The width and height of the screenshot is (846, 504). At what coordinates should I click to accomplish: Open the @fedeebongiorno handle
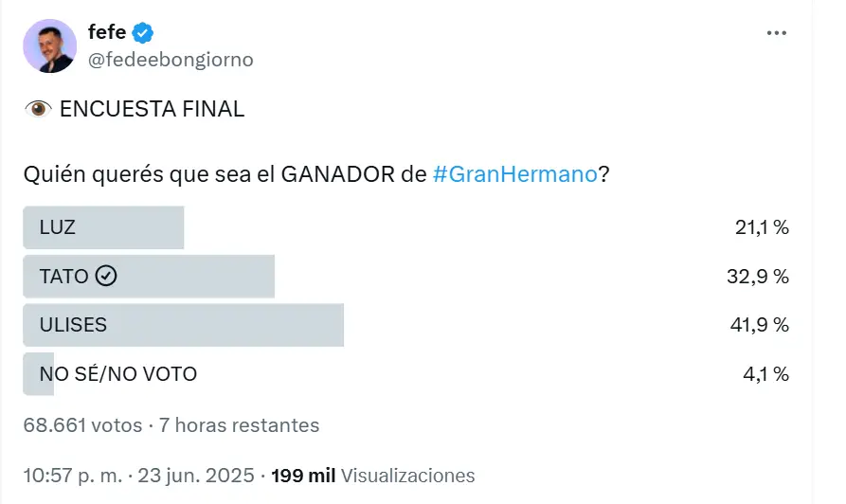pos(171,60)
